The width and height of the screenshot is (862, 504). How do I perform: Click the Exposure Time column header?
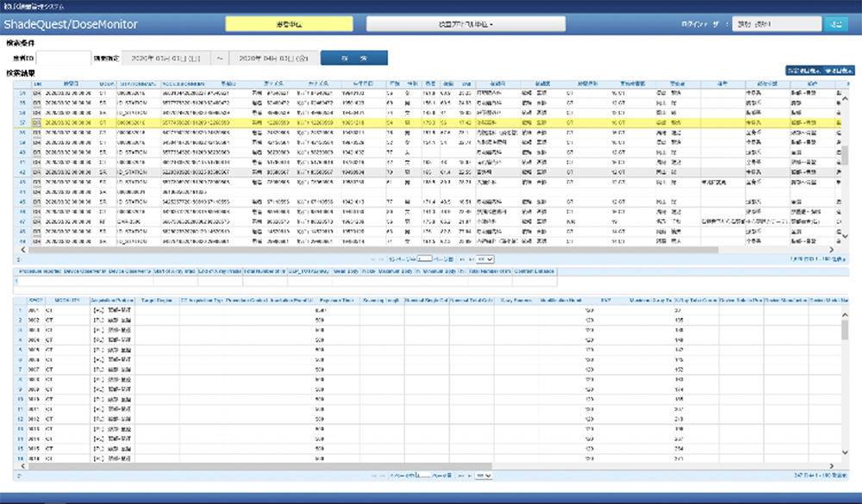(x=337, y=300)
